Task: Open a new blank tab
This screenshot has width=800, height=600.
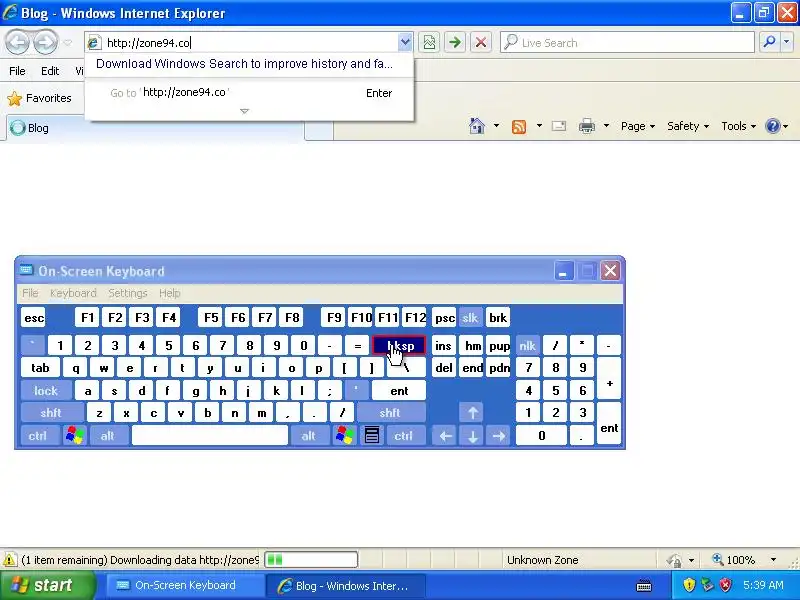Action: (319, 131)
